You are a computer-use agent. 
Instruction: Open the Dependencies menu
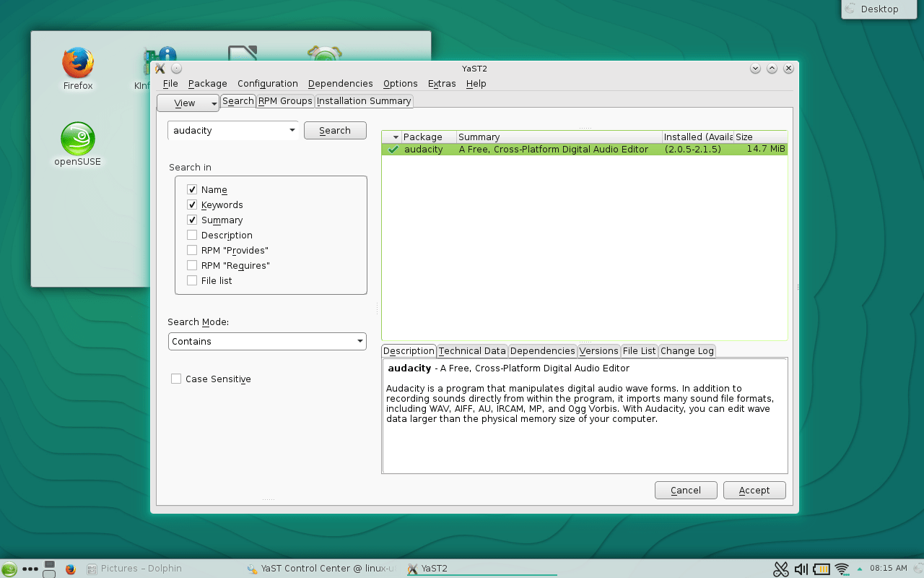[x=340, y=83]
